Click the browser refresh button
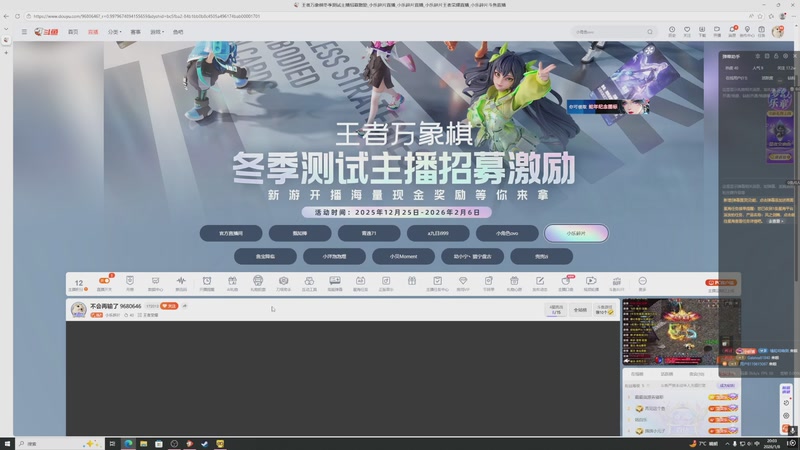 (x=17, y=16)
